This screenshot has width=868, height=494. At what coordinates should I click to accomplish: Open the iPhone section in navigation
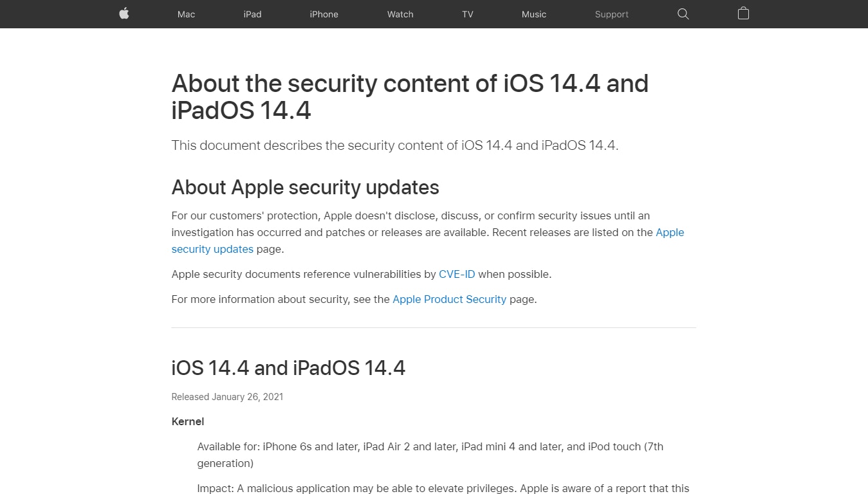point(324,14)
